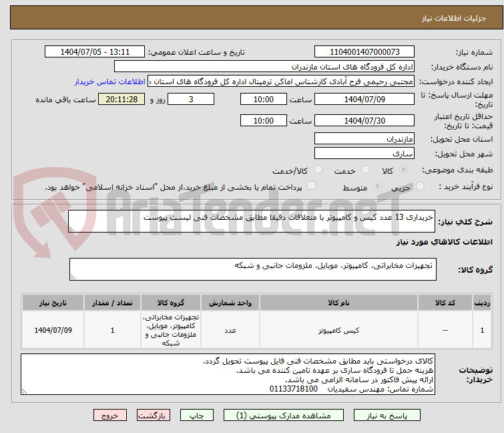Click the item group cell in table row
Screen dimensions: 504x433
tap(171, 330)
